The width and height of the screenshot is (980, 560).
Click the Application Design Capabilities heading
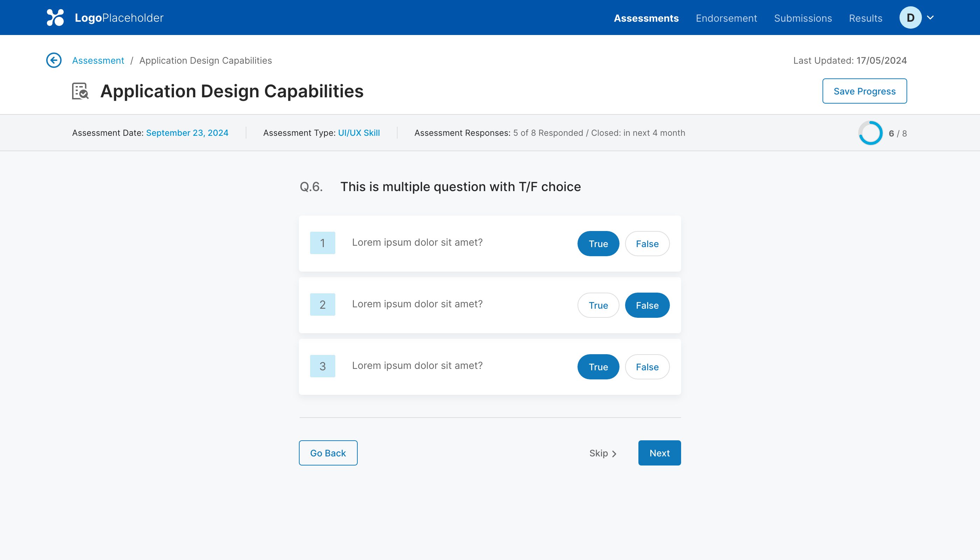[x=232, y=91]
